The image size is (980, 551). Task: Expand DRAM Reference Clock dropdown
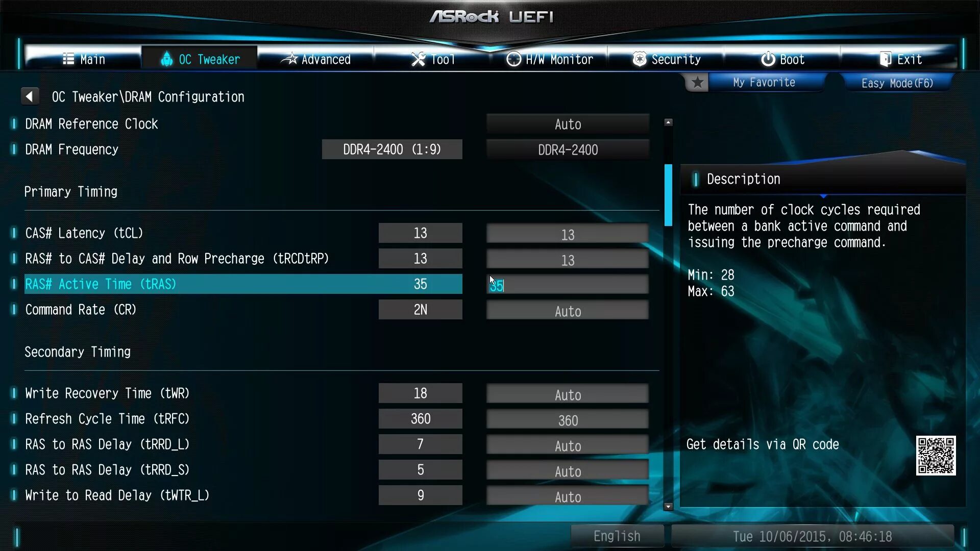[x=568, y=124]
